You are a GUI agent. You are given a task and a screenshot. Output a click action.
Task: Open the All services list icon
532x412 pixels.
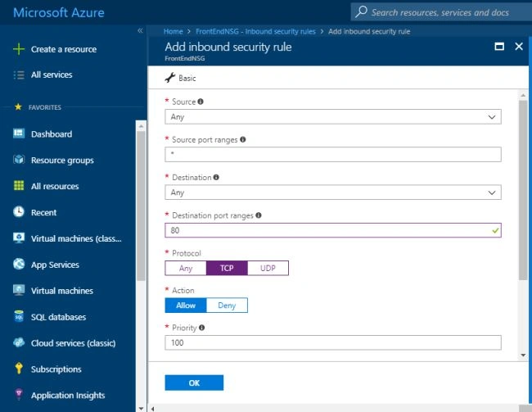[x=19, y=75]
